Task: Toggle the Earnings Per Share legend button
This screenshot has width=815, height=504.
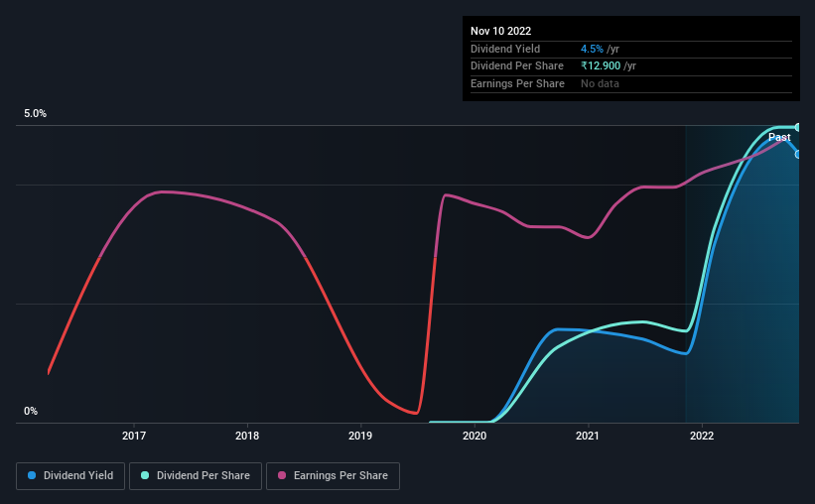Action: tap(333, 476)
